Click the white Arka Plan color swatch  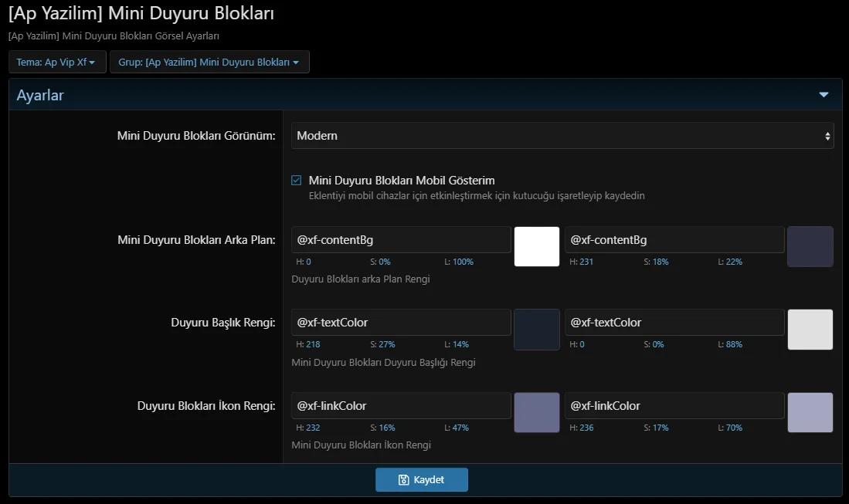537,246
